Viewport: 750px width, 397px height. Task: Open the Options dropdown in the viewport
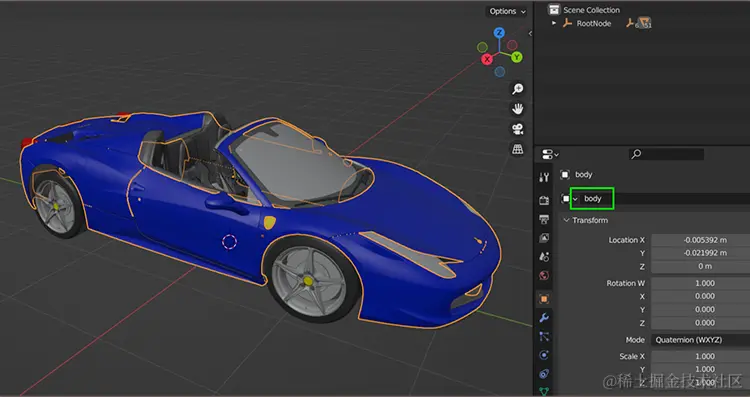click(x=507, y=11)
